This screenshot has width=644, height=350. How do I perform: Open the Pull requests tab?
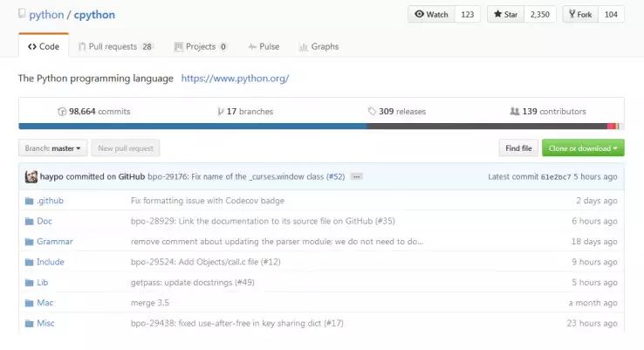[x=115, y=46]
